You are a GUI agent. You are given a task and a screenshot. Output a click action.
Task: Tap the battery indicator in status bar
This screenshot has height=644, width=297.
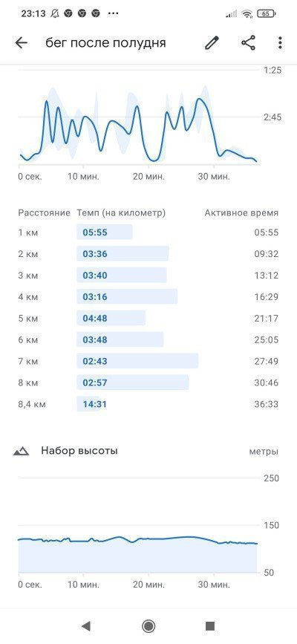pyautogui.click(x=267, y=13)
